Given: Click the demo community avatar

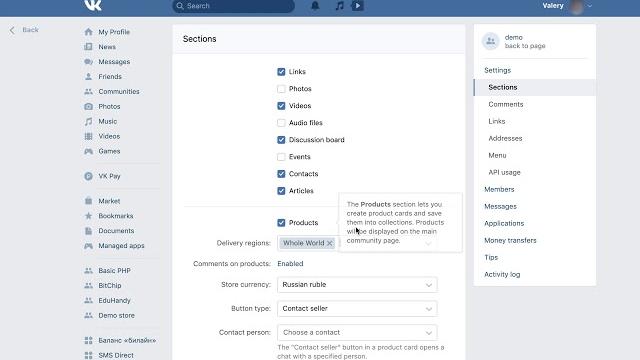Looking at the screenshot, I should (x=491, y=41).
